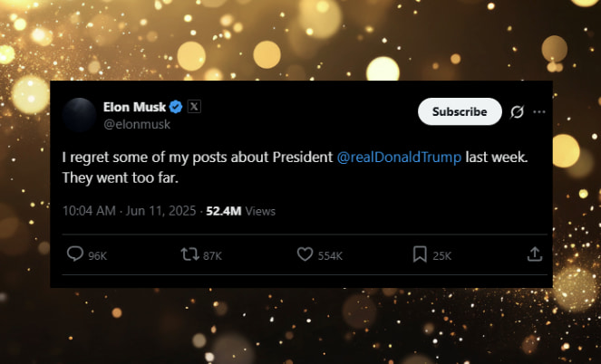The height and width of the screenshot is (364, 601).
Task: Click the blue verified checkmark badge
Action: click(176, 107)
